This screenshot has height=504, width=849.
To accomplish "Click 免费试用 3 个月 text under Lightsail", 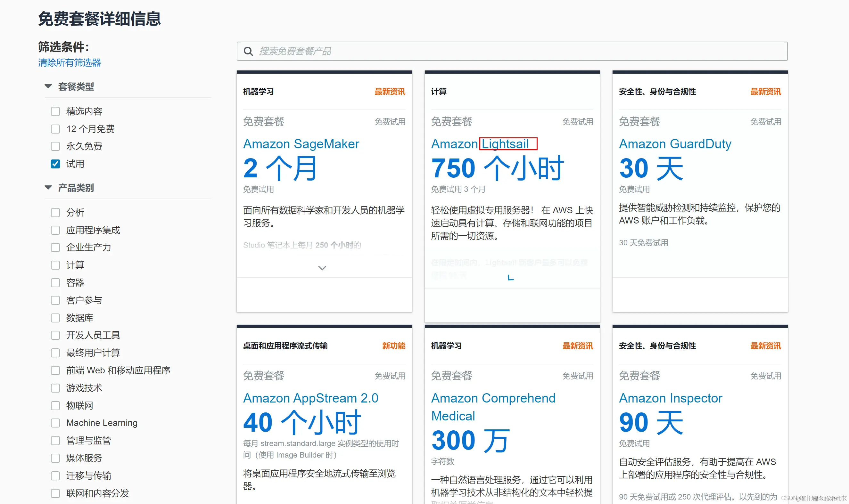I will [458, 190].
